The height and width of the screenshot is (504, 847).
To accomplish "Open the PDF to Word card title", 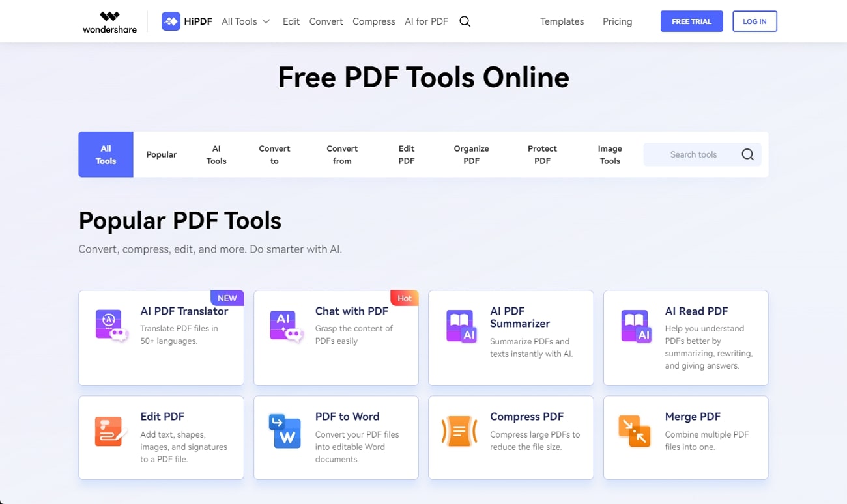I will pos(347,416).
